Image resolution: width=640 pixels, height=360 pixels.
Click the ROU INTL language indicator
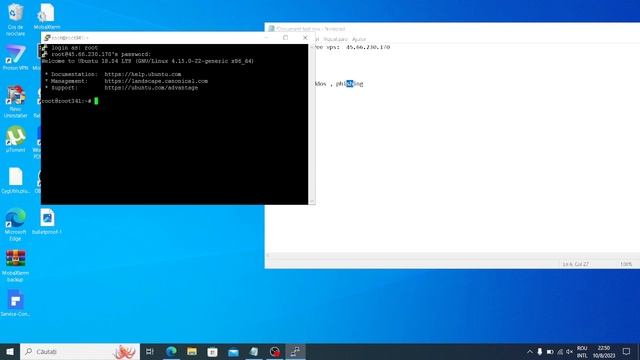tap(582, 351)
